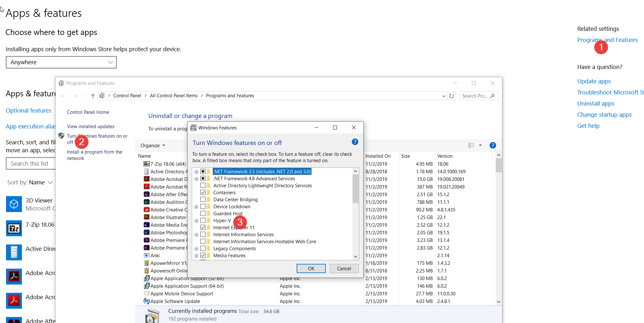
Task: Click the help icon in Programs and Features toolbar
Action: click(493, 145)
